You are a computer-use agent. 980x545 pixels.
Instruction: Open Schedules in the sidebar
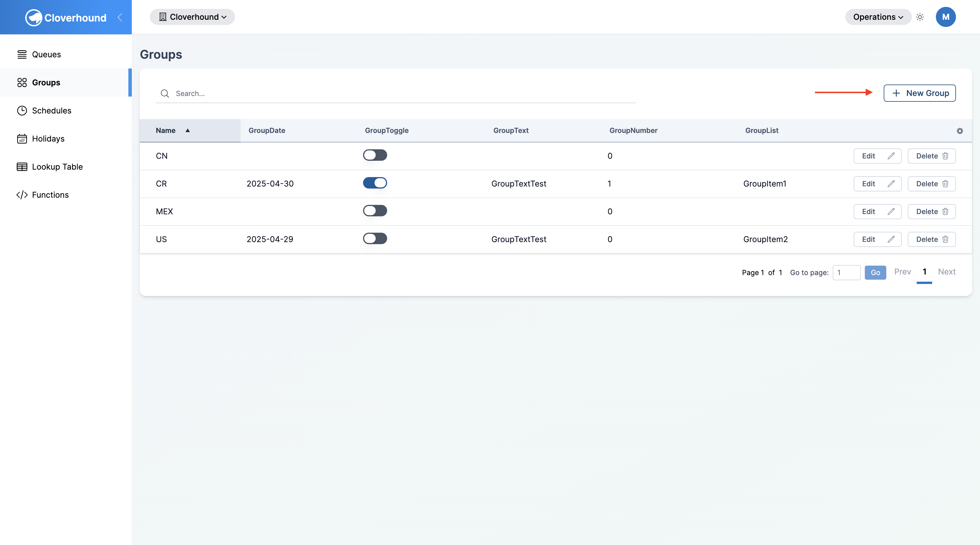click(66, 111)
